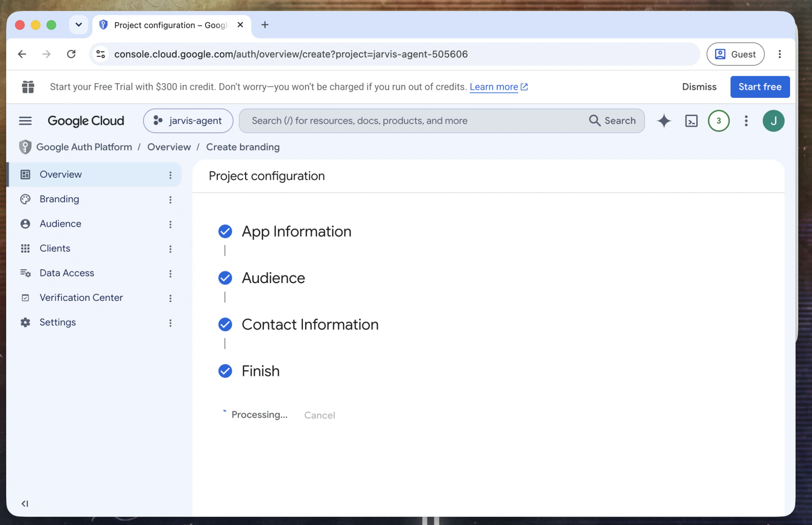Open more options for Clients item

point(171,249)
